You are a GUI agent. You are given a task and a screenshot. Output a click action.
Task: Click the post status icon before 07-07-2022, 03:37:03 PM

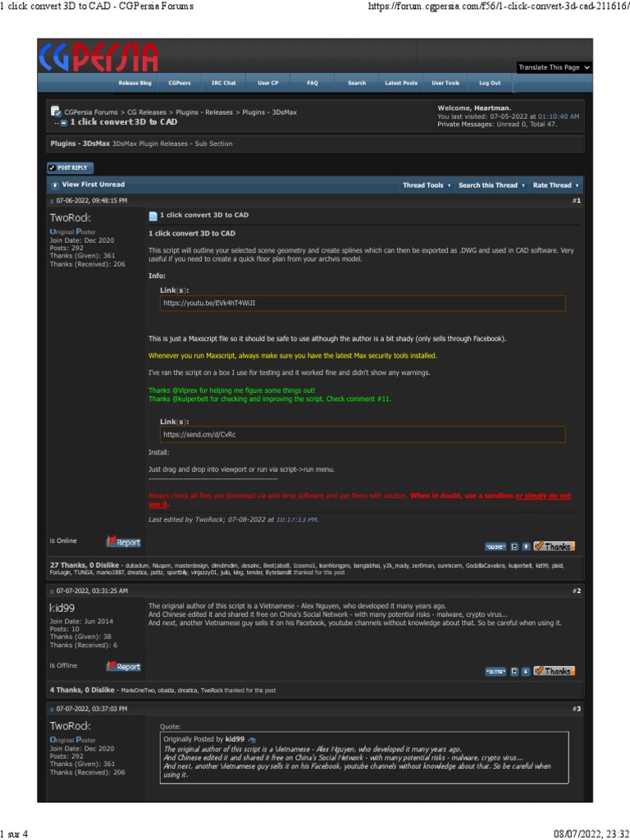coord(52,710)
